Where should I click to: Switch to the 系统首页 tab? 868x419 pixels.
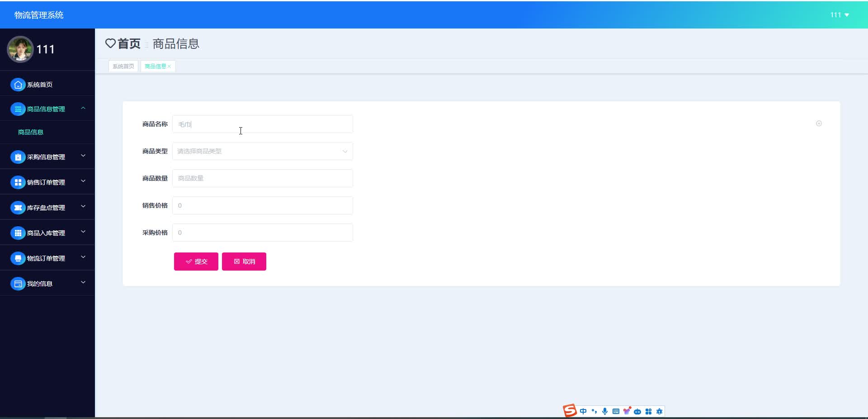tap(123, 67)
